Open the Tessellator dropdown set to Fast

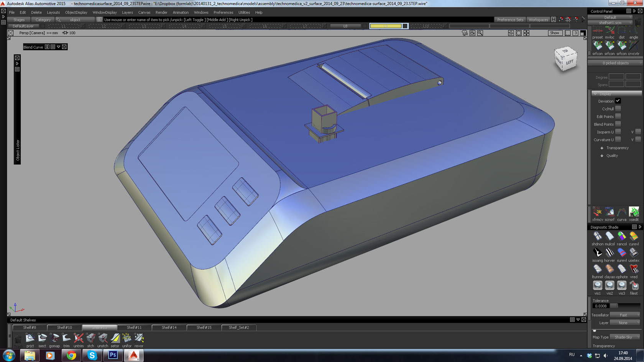pos(624,315)
